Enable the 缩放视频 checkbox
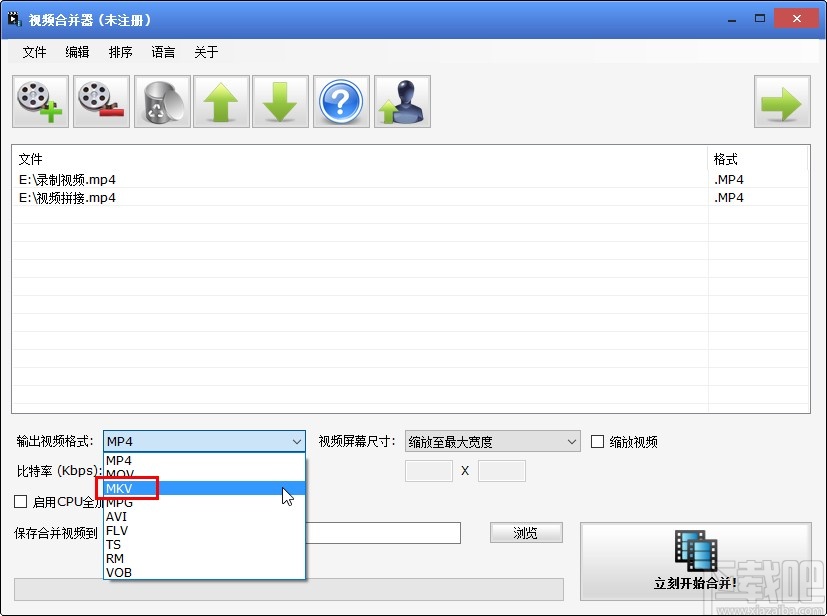This screenshot has height=616, width=827. click(597, 441)
